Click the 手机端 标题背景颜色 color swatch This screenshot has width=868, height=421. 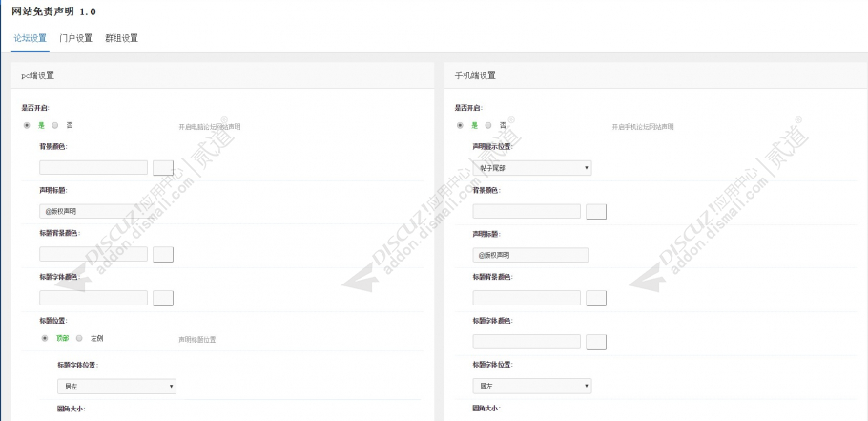(596, 298)
